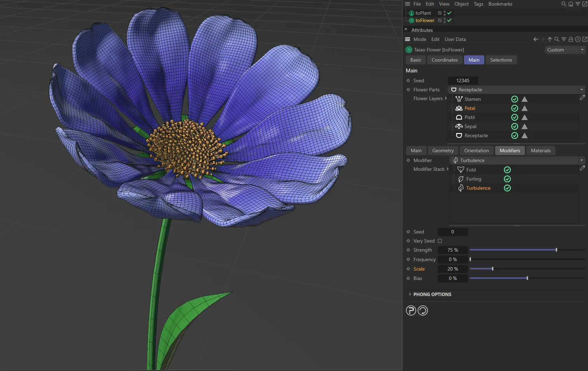The width and height of the screenshot is (588, 371).
Task: Open the Bookmarks menu
Action: tap(500, 4)
